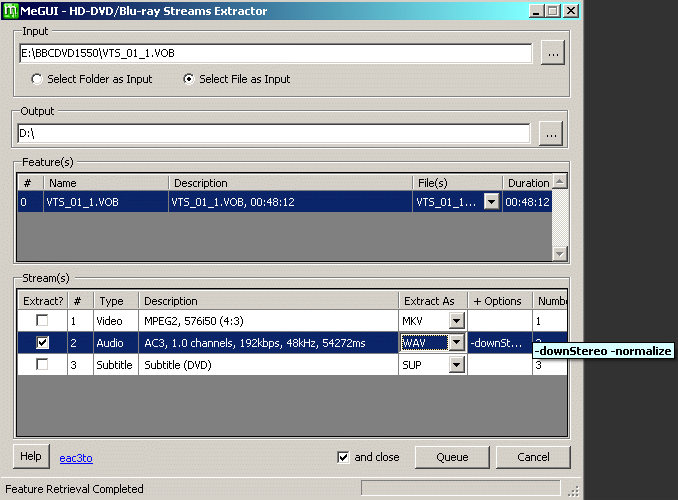Click the MeGUI application icon in title bar

click(x=10, y=10)
